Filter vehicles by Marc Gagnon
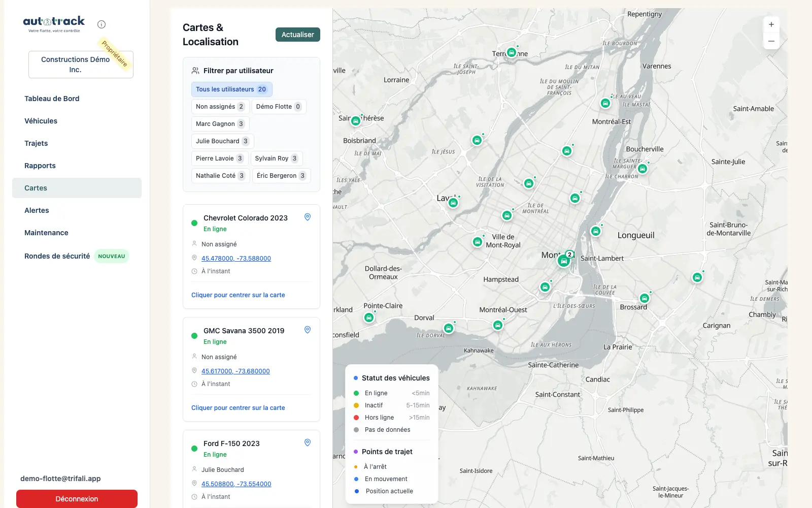Screen dimensions: 812x508 [220, 124]
